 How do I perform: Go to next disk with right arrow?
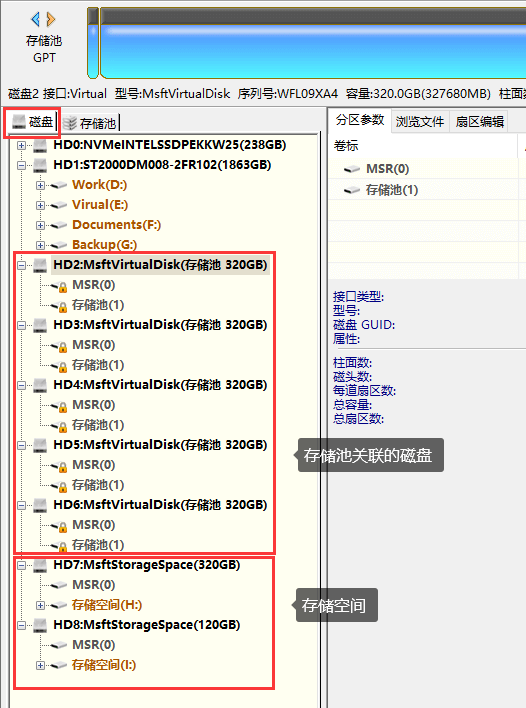tap(51, 19)
